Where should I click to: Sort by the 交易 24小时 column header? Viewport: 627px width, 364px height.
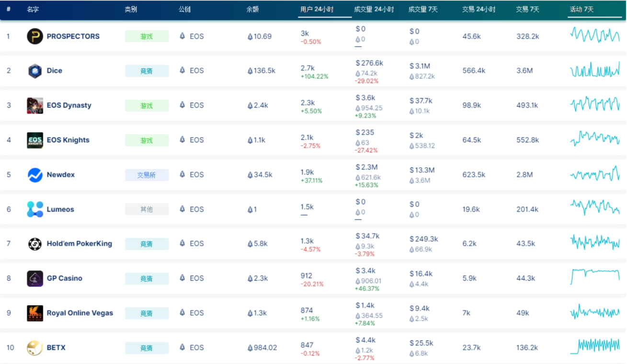(x=479, y=9)
